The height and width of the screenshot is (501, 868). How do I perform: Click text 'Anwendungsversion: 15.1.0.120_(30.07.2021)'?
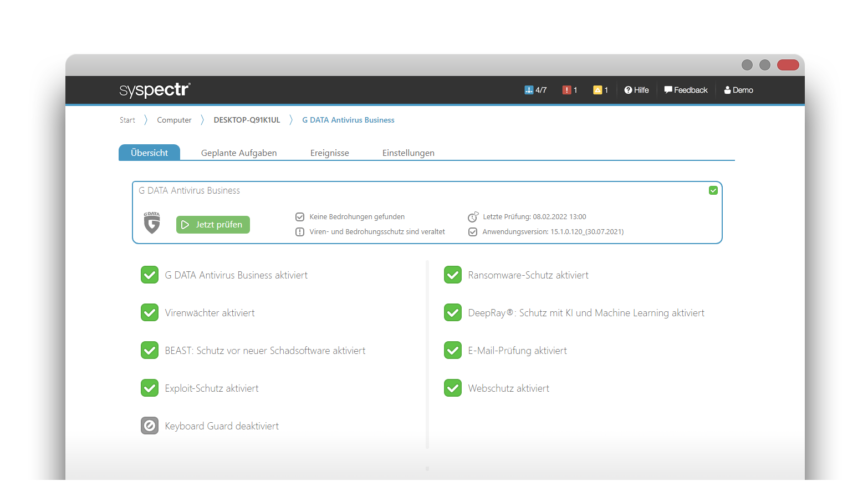coord(553,232)
